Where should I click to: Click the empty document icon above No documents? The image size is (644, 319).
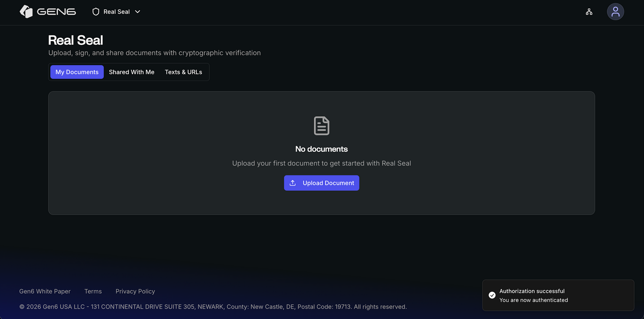(321, 126)
